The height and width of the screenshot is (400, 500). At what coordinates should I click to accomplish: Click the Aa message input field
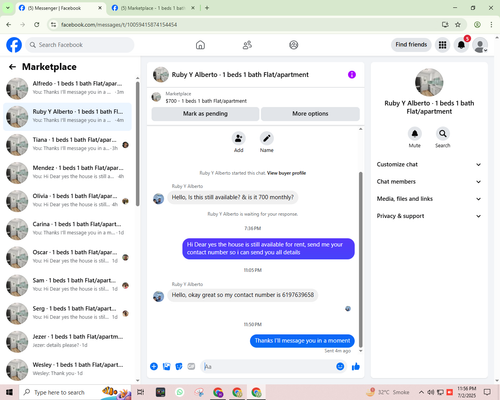269,367
